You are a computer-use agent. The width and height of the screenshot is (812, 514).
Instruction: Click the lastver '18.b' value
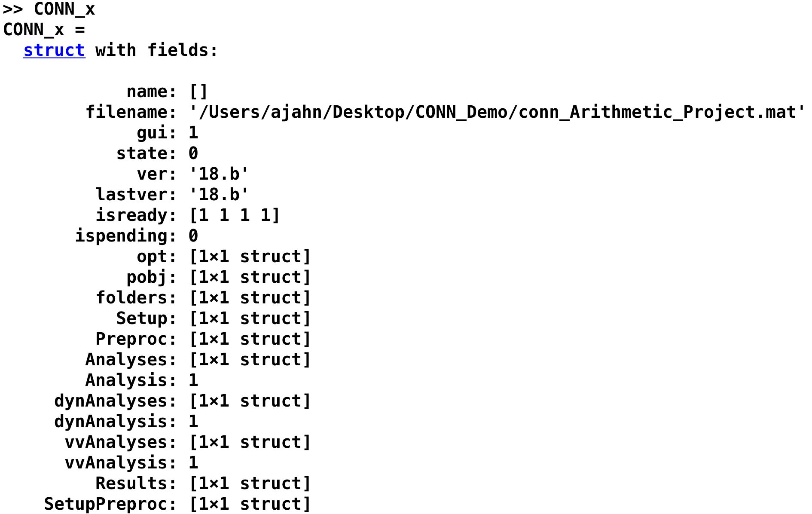click(x=219, y=195)
